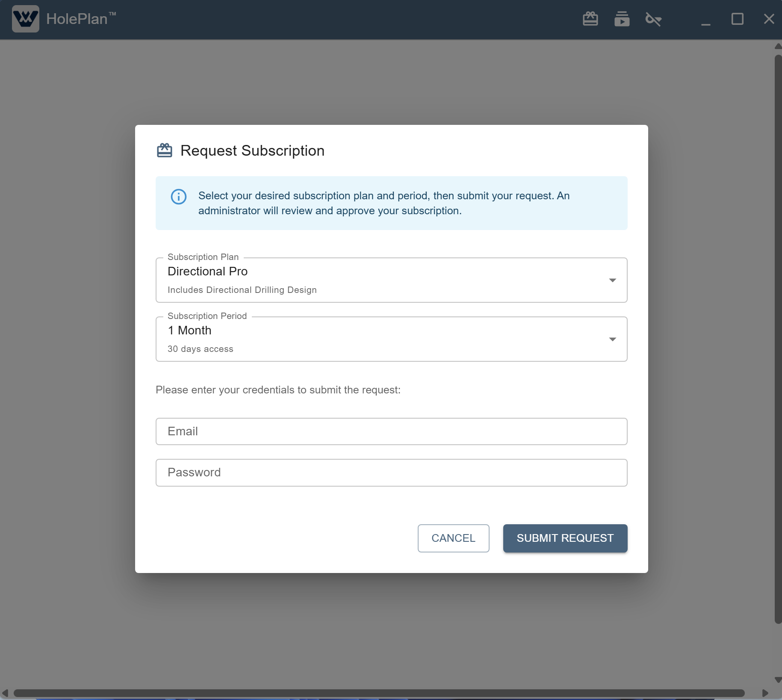Close the HolePlan window
This screenshot has height=700, width=782.
click(x=769, y=19)
